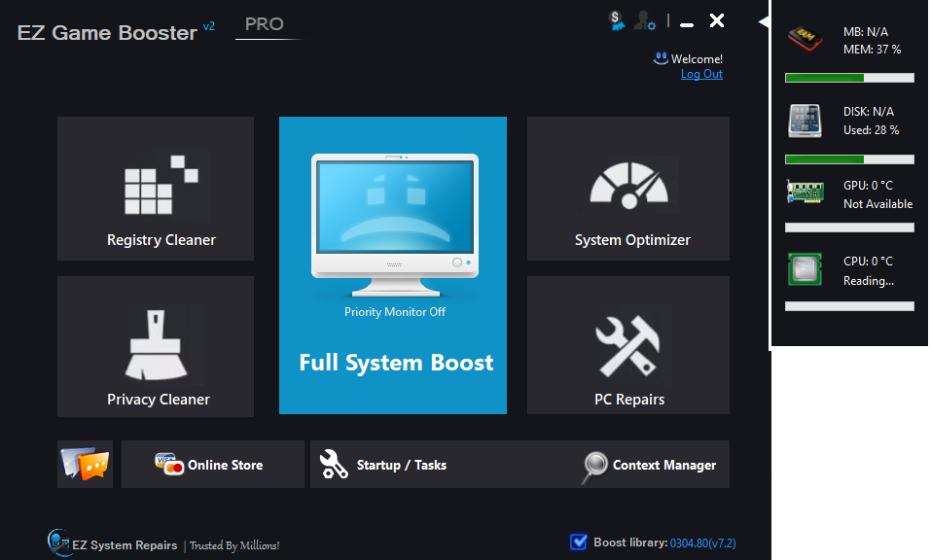This screenshot has width=931, height=560.
Task: Click the Trusted By Millions! tagline
Action: pyautogui.click(x=234, y=545)
